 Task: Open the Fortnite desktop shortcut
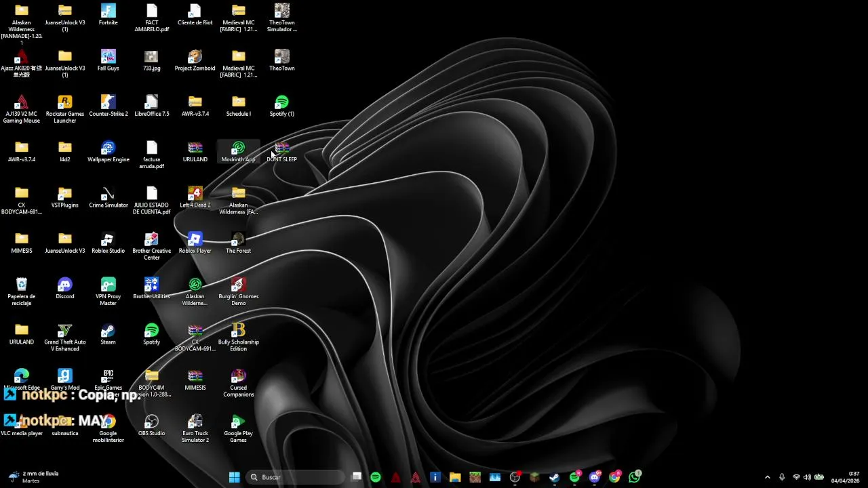108,15
